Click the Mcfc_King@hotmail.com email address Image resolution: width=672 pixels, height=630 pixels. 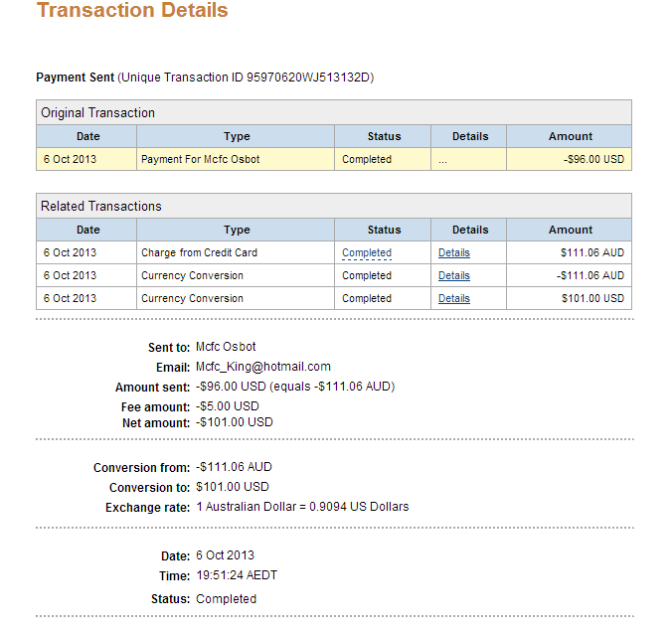pyautogui.click(x=263, y=367)
